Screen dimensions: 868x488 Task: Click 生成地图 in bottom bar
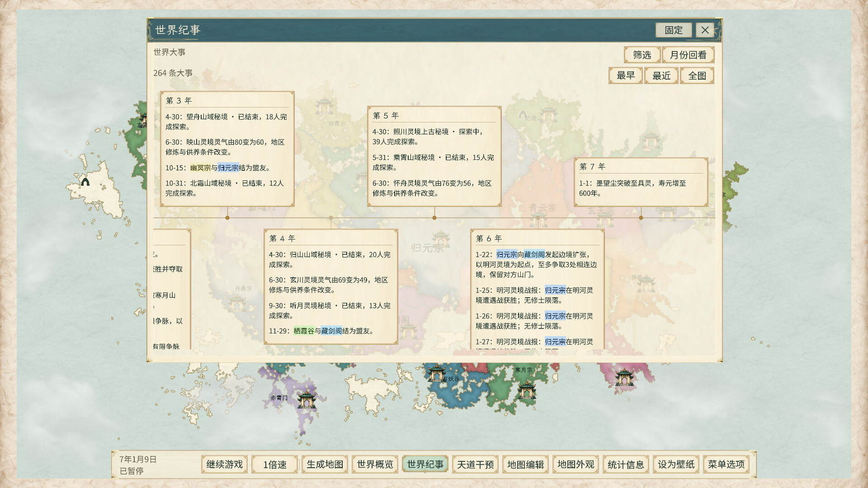click(325, 464)
